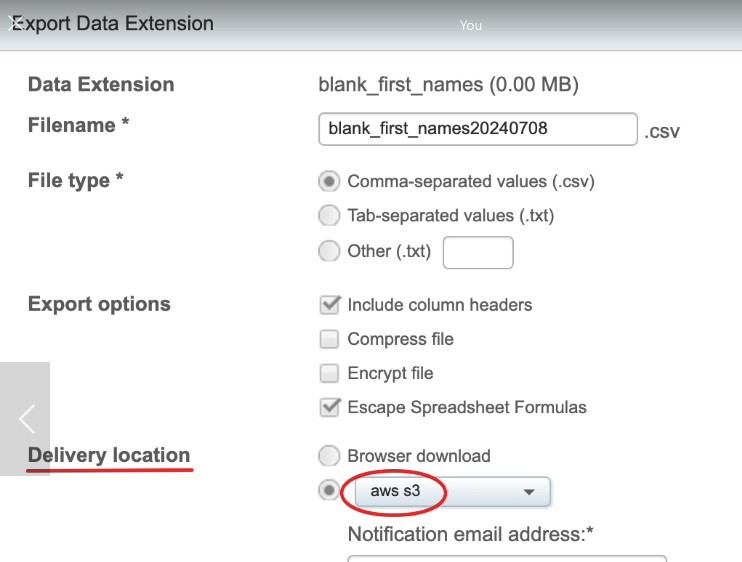Click the Notification email address field
Image resolution: width=742 pixels, height=562 pixels.
coord(506,558)
